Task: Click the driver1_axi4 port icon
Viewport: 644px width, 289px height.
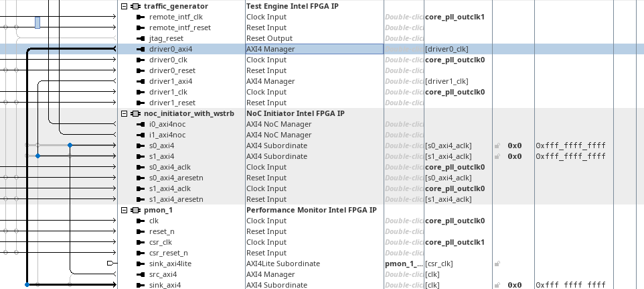Action: 141,81
